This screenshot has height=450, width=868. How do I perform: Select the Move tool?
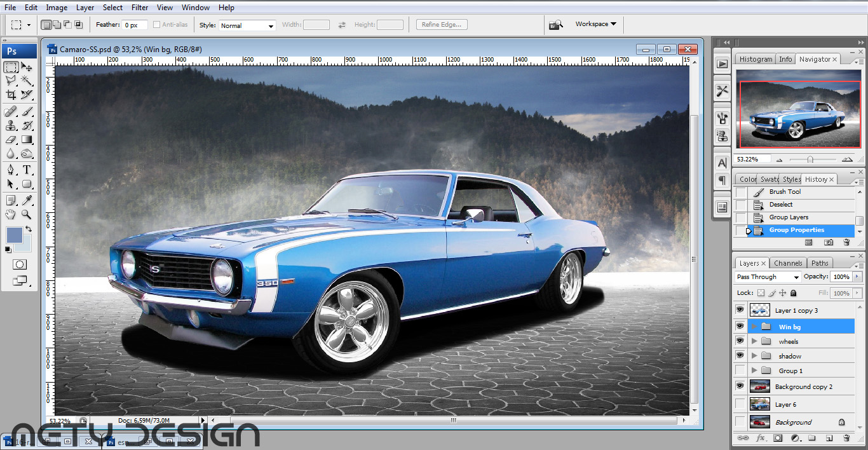point(27,67)
